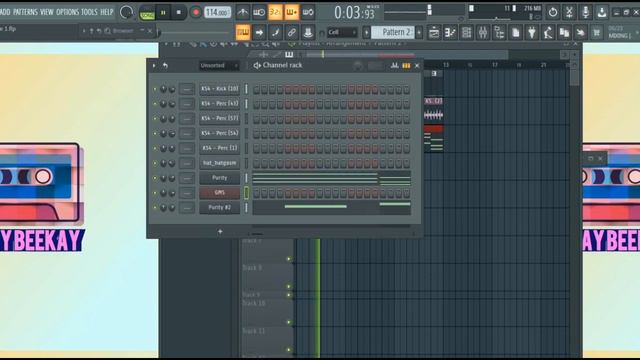Click the Purity channel button
This screenshot has width=640, height=360.
point(220,178)
